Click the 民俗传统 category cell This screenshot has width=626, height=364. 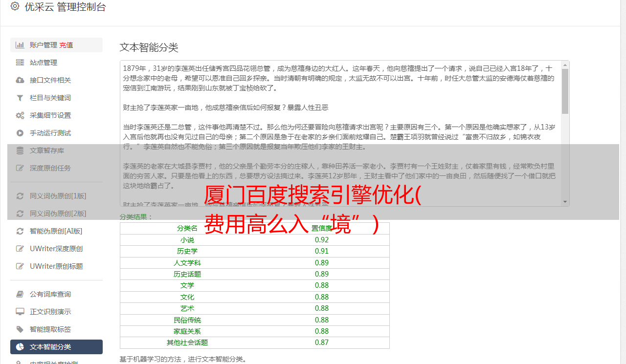[187, 320]
